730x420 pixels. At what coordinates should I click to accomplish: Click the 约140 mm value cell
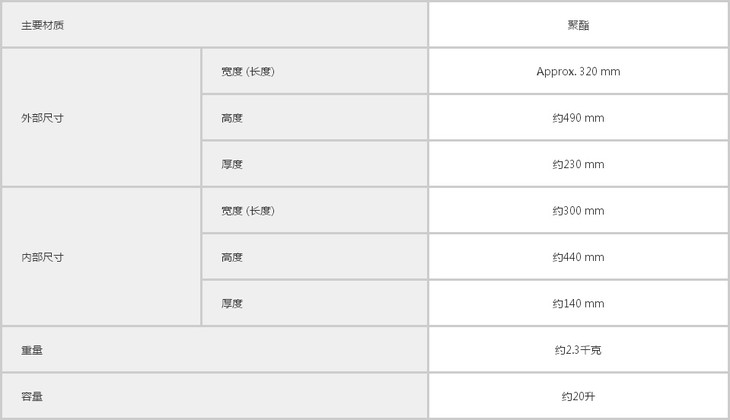point(578,303)
